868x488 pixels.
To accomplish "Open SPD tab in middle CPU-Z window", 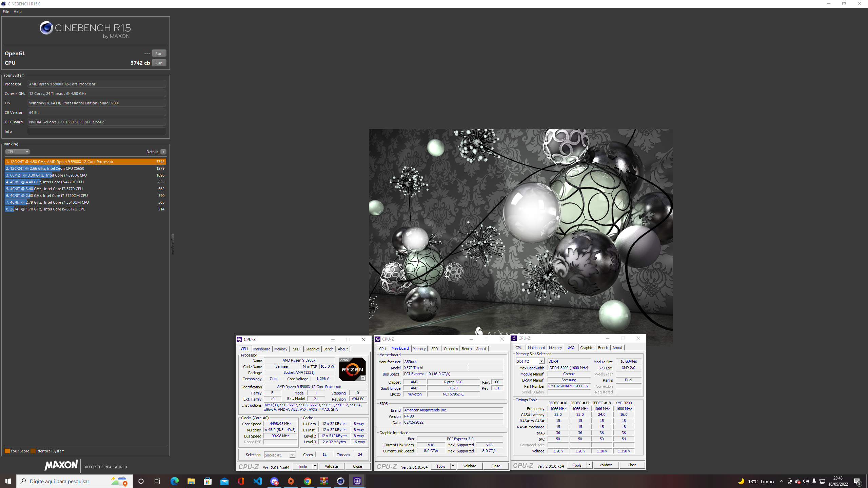I will pyautogui.click(x=434, y=349).
